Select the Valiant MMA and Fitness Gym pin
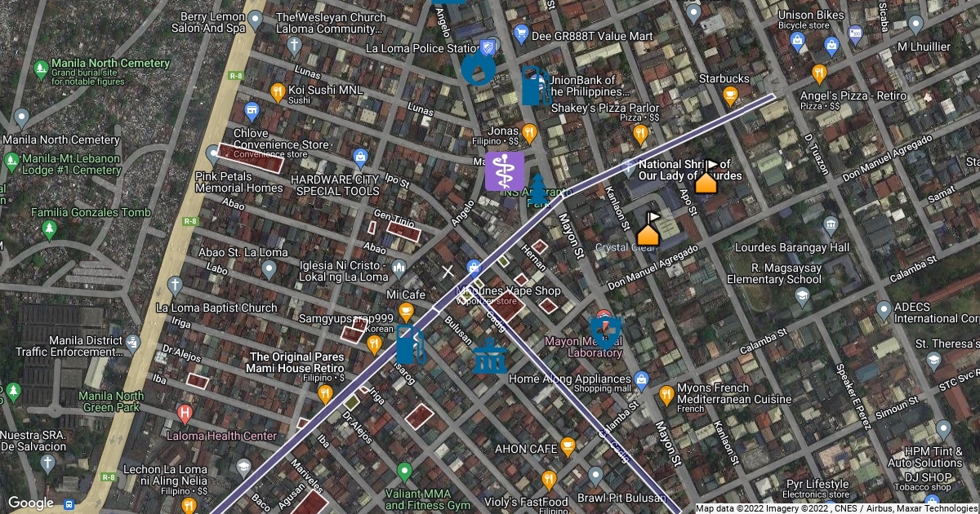This screenshot has height=514, width=980. pyautogui.click(x=404, y=472)
